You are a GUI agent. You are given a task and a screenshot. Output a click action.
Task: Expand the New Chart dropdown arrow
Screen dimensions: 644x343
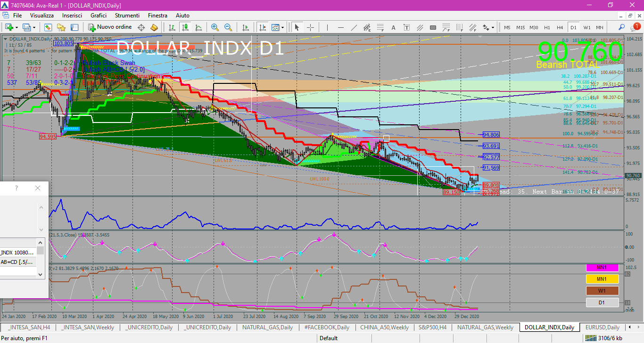point(17,27)
